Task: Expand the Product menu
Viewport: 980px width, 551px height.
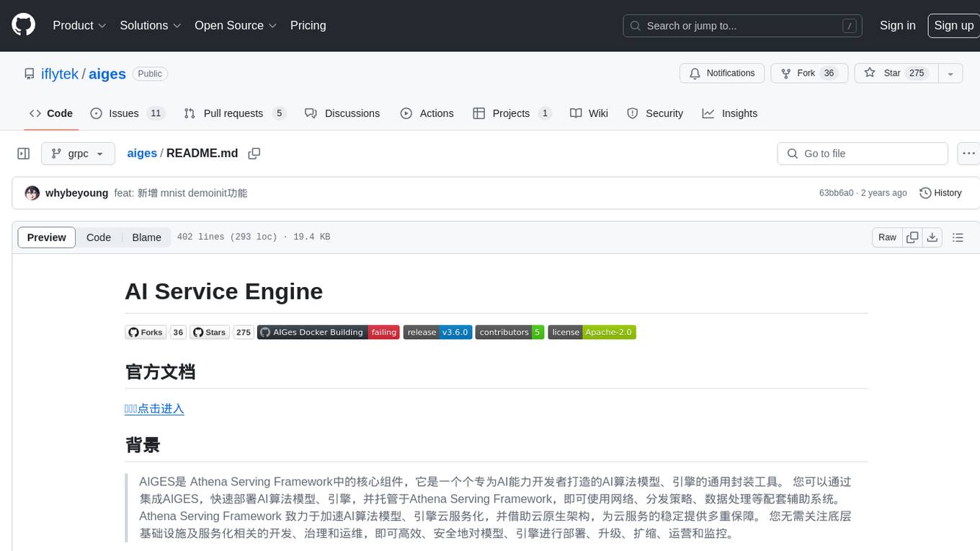Action: (79, 25)
